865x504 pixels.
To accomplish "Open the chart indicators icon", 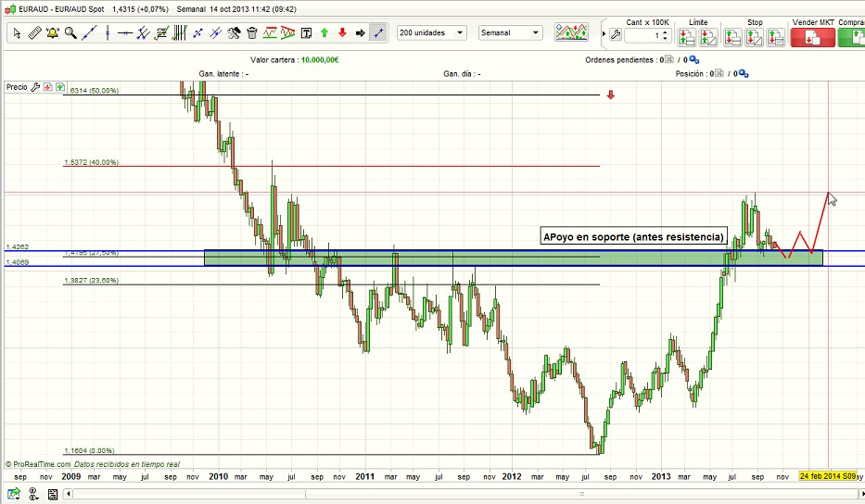I will click(x=571, y=32).
